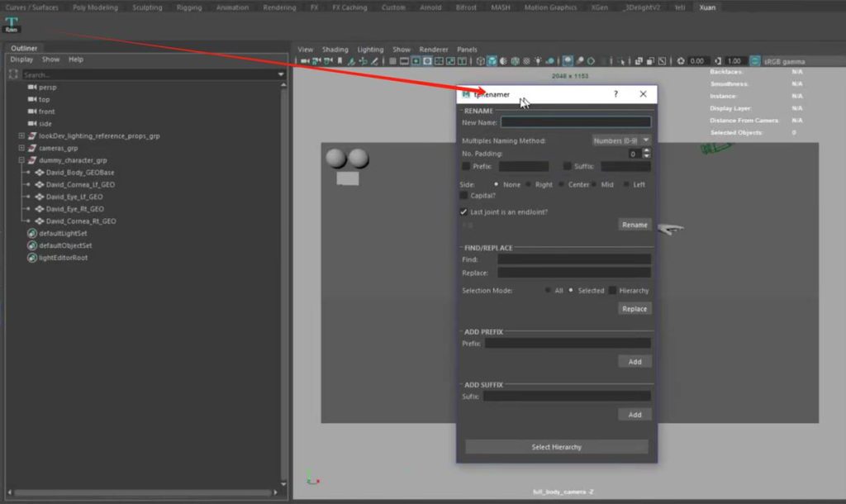
Task: Click the persp camera icon in Outliner
Action: [32, 87]
